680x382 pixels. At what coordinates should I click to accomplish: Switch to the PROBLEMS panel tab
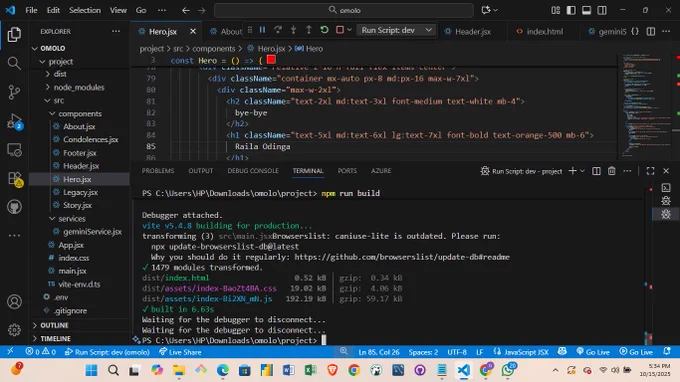tap(158, 171)
